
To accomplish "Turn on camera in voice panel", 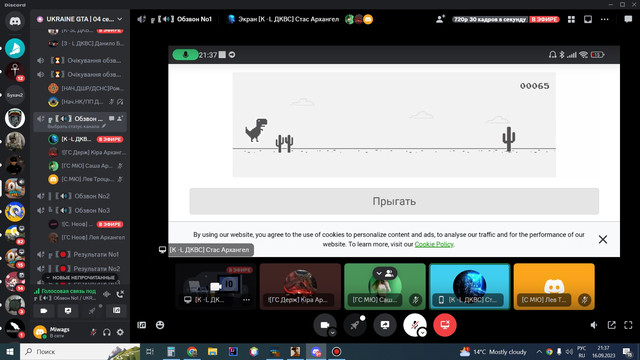I will click(44, 311).
